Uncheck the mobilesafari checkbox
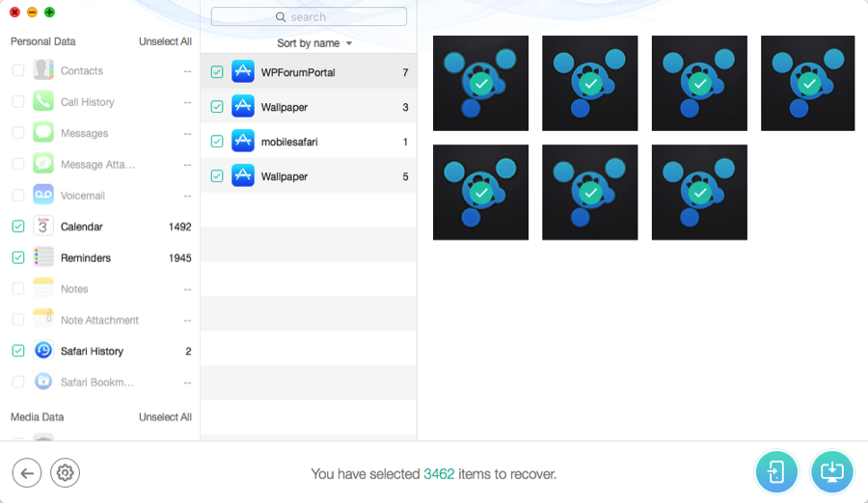The width and height of the screenshot is (868, 504). (217, 142)
